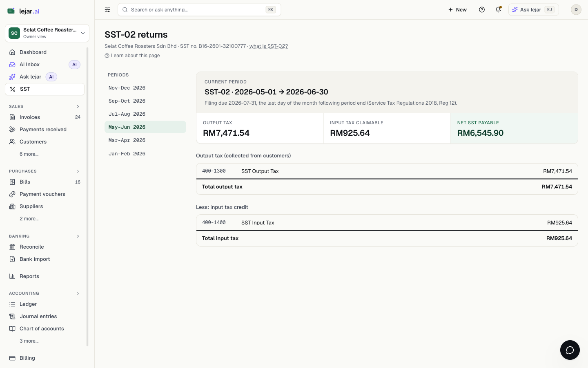Open the chat bubble widget
This screenshot has width=588, height=368.
click(x=570, y=350)
